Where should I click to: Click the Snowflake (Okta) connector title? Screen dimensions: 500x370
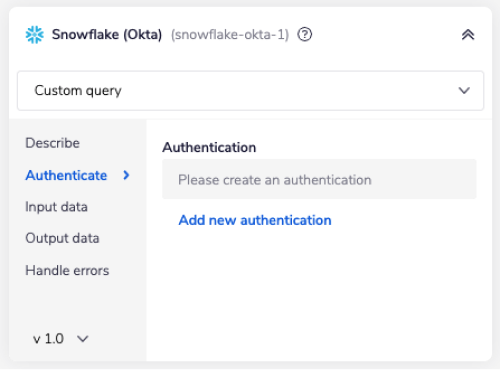(107, 35)
